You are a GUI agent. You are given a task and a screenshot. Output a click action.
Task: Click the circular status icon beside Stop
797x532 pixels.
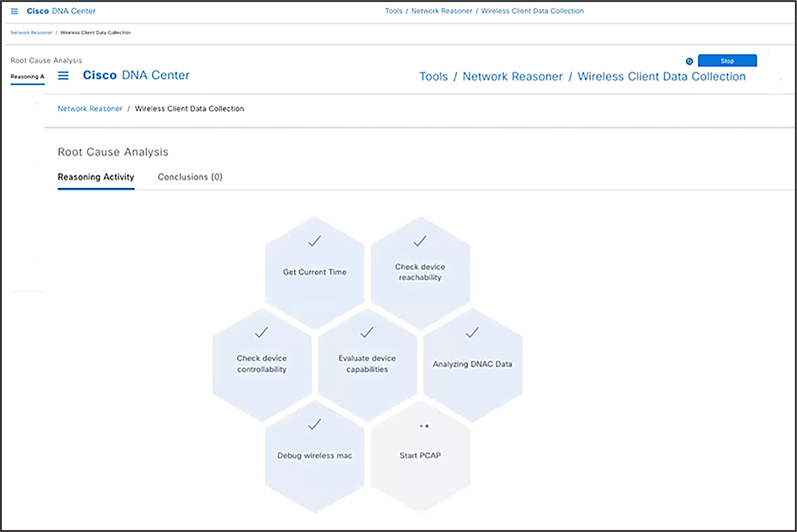(x=689, y=61)
